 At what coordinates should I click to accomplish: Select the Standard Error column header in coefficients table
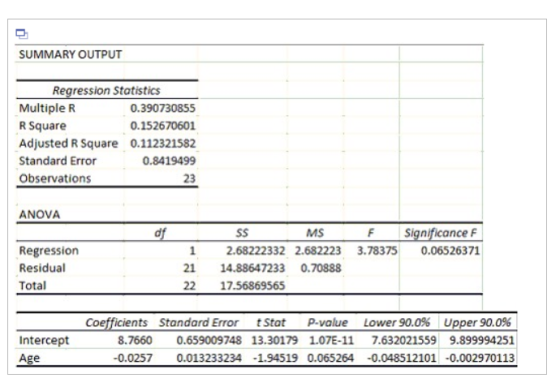tap(199, 322)
